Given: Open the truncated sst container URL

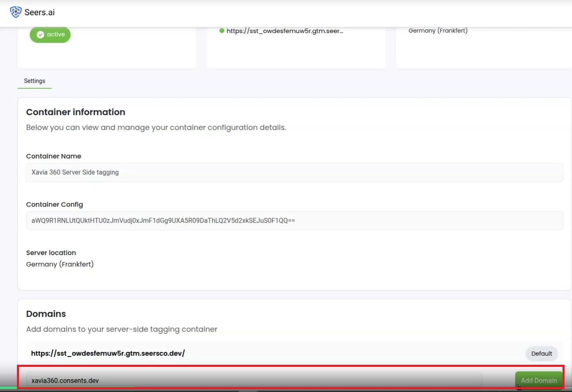Looking at the screenshot, I should pyautogui.click(x=285, y=31).
